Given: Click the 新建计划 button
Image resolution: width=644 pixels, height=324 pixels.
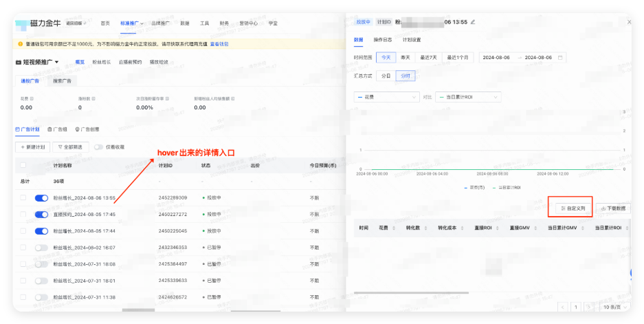Looking at the screenshot, I should click(33, 147).
